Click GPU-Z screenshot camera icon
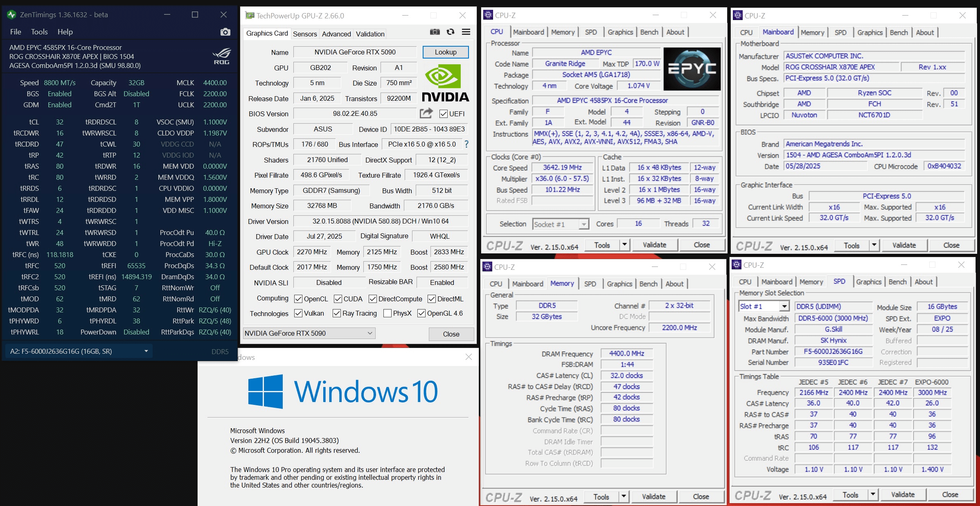980x506 pixels. point(435,32)
